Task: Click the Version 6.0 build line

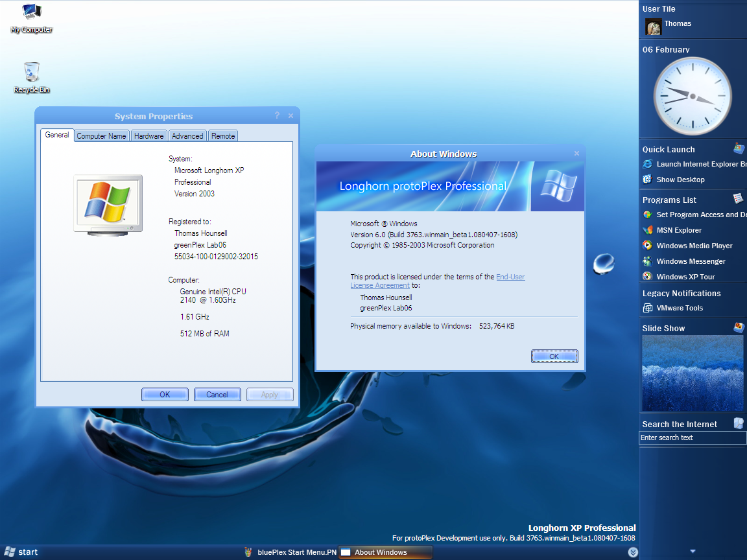Action: [434, 235]
